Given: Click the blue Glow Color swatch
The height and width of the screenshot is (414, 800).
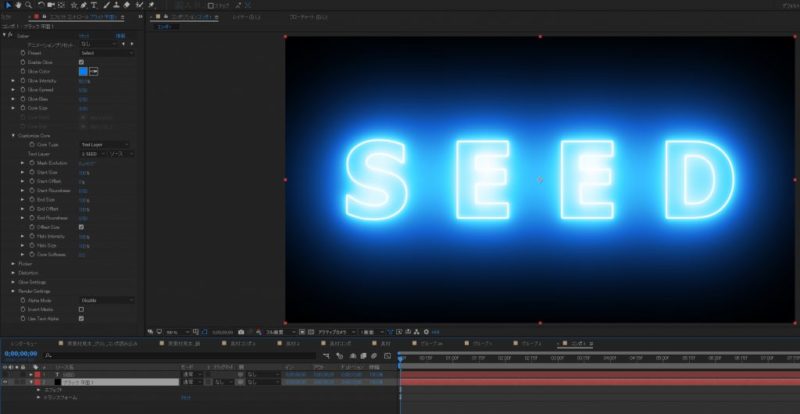Looking at the screenshot, I should pos(83,72).
